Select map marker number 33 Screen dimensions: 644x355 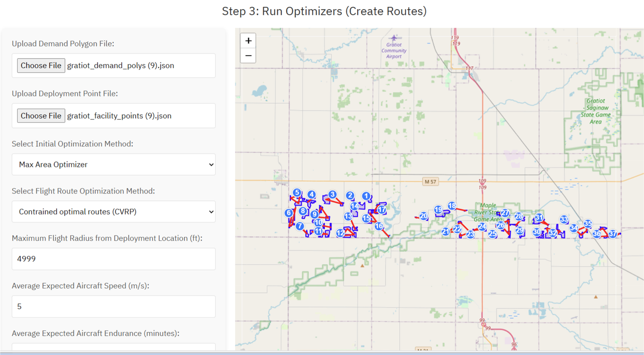point(564,219)
